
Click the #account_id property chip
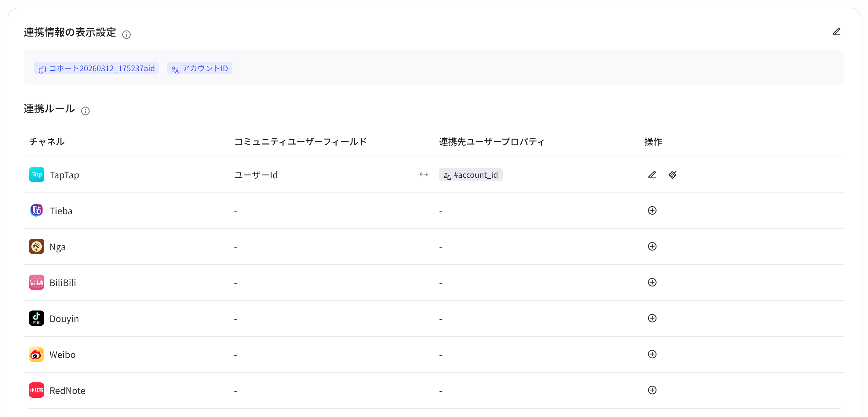coord(470,175)
